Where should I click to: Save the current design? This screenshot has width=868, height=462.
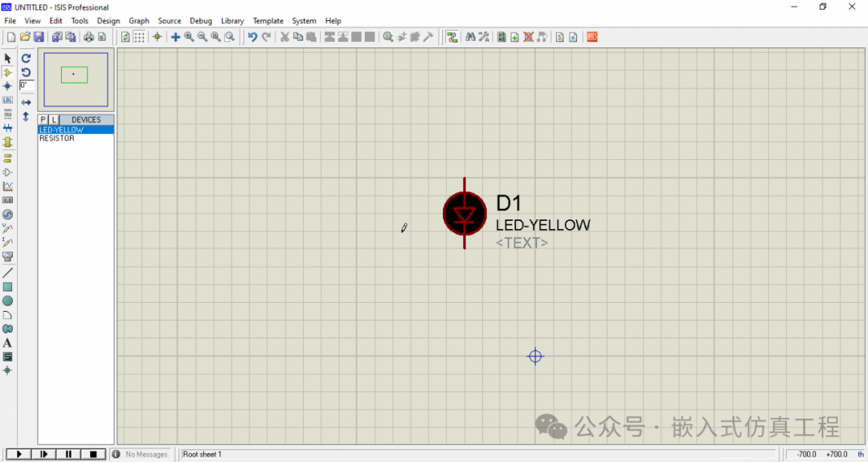tap(39, 37)
